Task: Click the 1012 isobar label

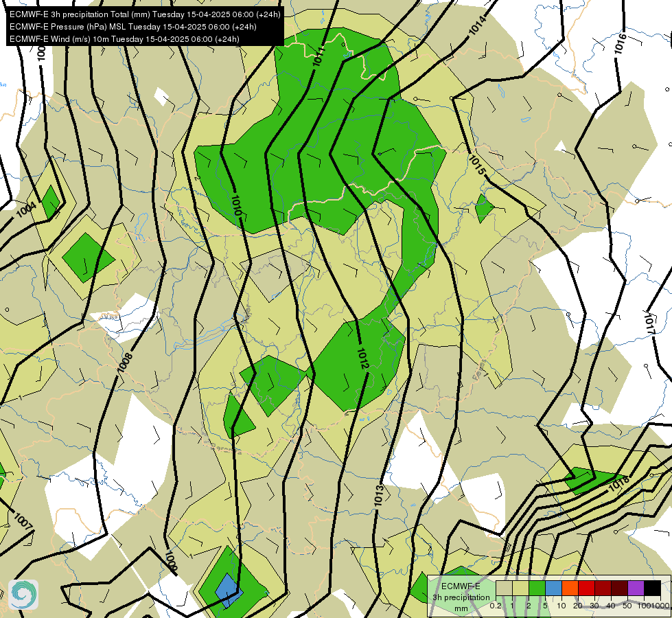Action: [x=362, y=358]
